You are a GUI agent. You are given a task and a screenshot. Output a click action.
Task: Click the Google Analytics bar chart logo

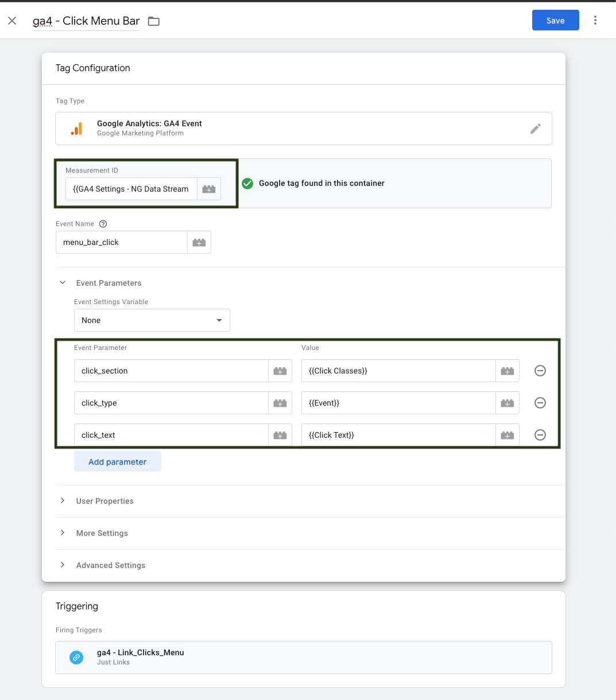click(x=77, y=129)
